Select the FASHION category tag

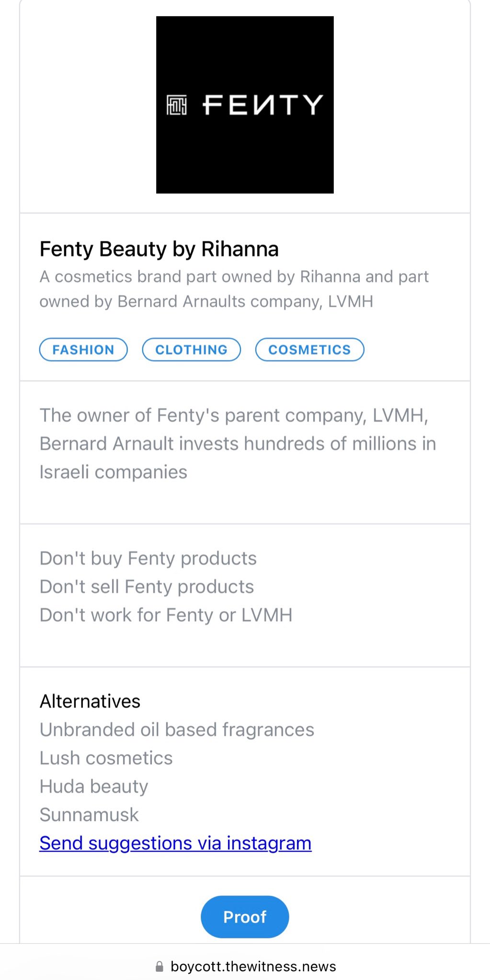tap(83, 350)
